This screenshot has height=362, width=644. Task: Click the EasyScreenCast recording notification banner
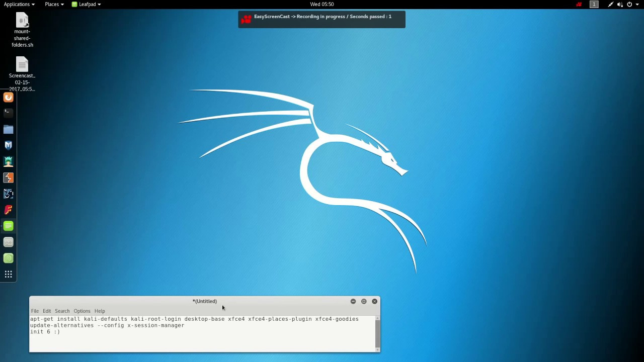click(321, 19)
